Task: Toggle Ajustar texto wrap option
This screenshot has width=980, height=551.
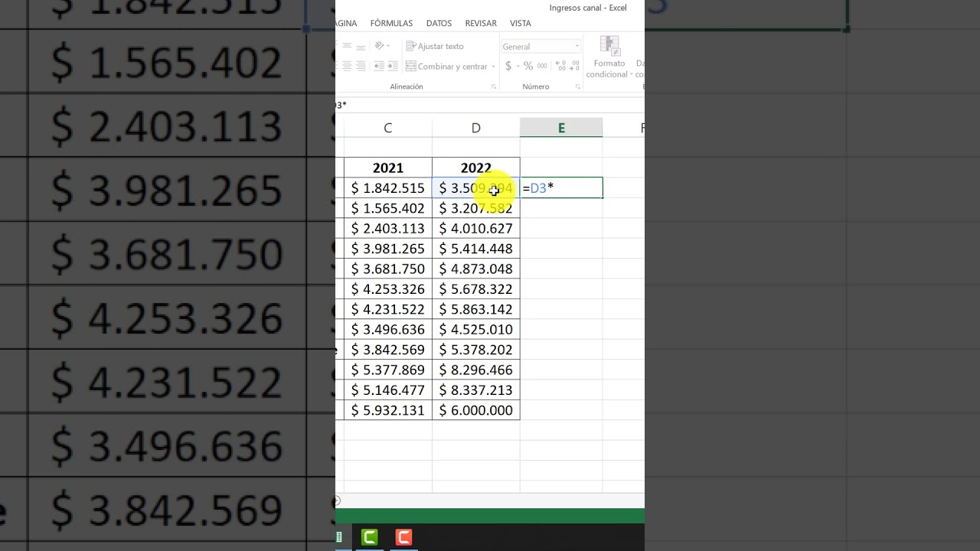Action: click(434, 46)
